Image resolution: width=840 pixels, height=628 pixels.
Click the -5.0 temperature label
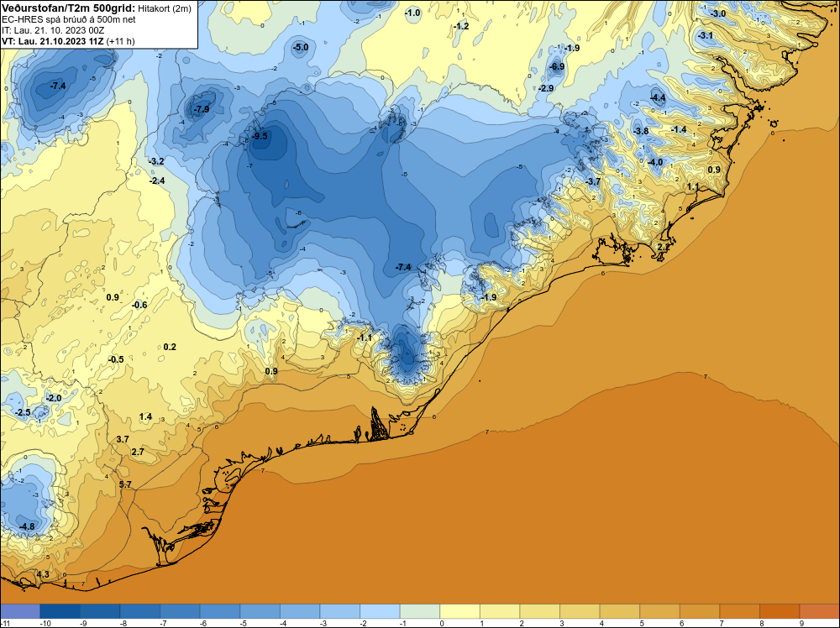click(301, 47)
